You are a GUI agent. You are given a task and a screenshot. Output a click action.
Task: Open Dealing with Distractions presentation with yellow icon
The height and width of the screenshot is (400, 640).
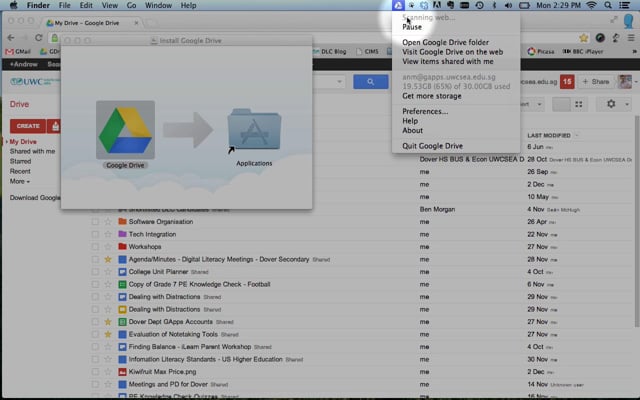click(x=164, y=309)
